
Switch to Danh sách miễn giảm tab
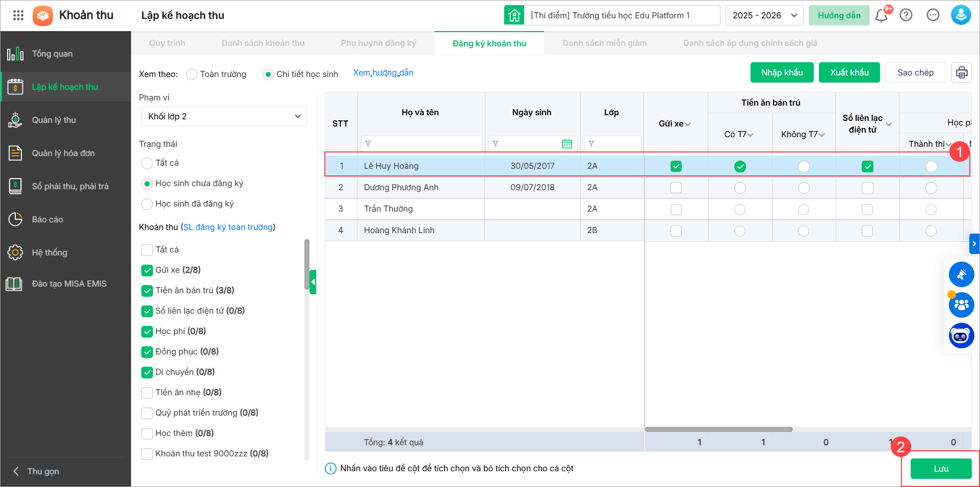tap(604, 43)
